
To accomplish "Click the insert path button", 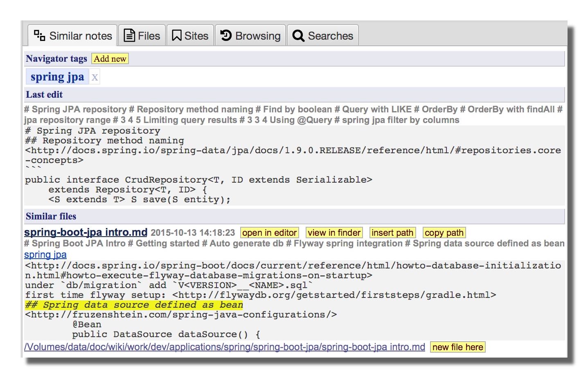I will pos(392,233).
